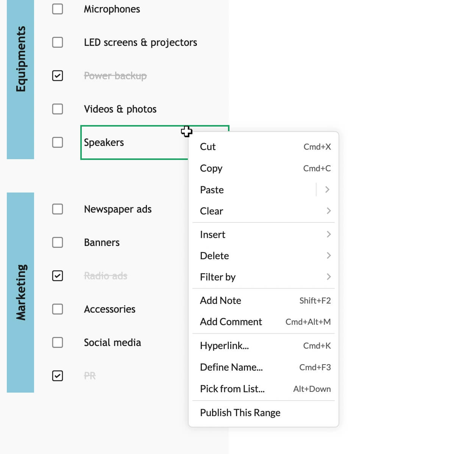Screen dimensions: 476x454
Task: Select Filter by in the context menu
Action: point(264,277)
